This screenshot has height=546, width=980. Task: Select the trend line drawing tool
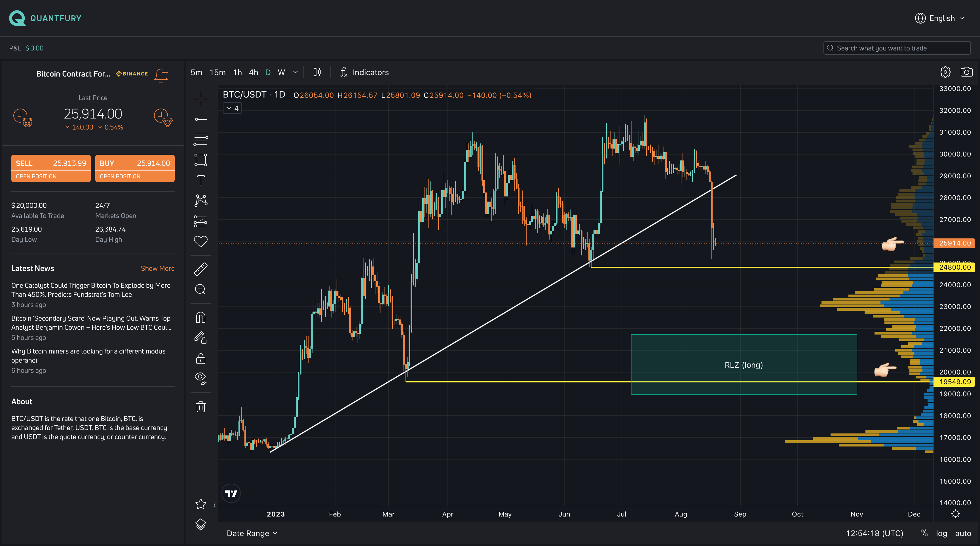(200, 119)
